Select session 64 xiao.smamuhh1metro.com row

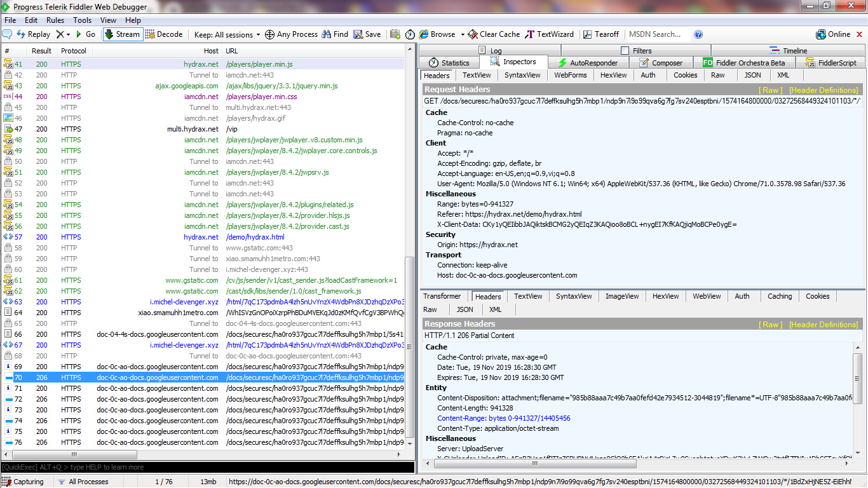(x=203, y=313)
